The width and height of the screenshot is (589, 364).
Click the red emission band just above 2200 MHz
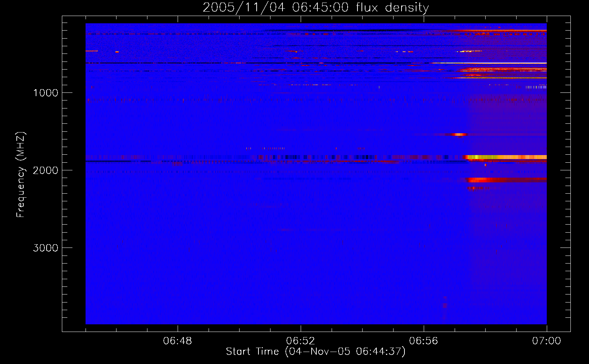(x=507, y=180)
